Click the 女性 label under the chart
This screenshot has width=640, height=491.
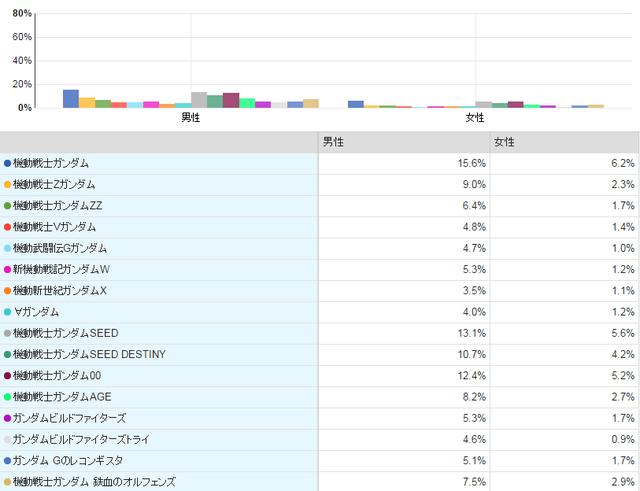(x=475, y=118)
